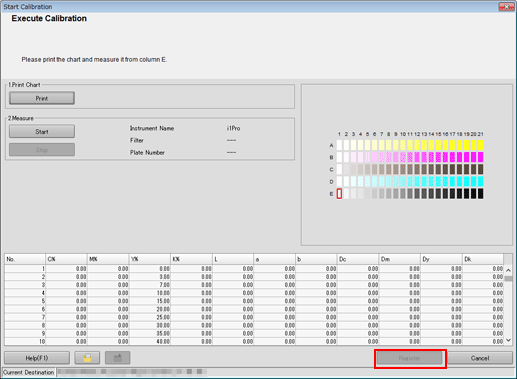Click the 'a' column header
This screenshot has height=379, width=517.
pos(275,259)
